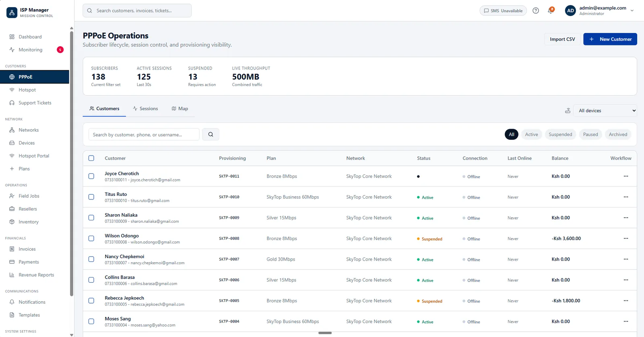Filter customers by Suspended status
The height and width of the screenshot is (337, 644).
pyautogui.click(x=560, y=134)
